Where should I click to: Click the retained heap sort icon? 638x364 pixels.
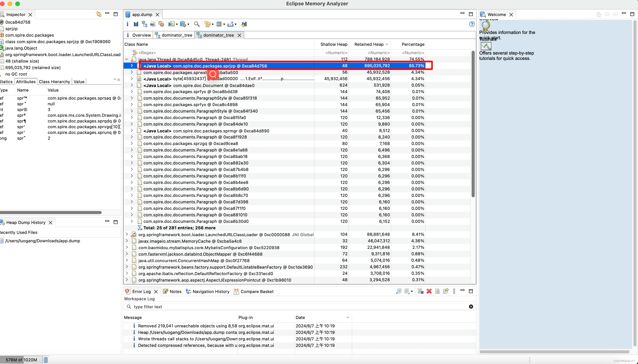click(x=387, y=44)
